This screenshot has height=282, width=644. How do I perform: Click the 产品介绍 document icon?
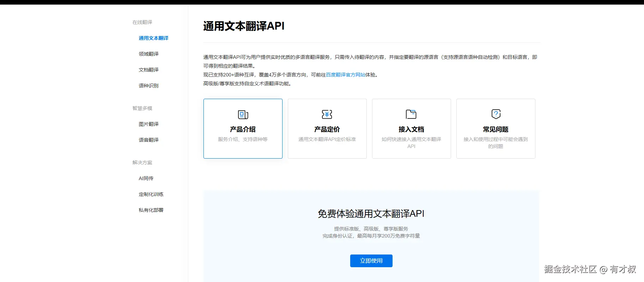(243, 115)
